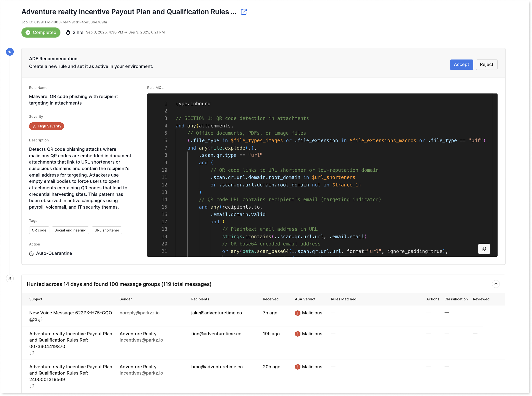Viewport: 532px width, 396px height.
Task: Click the duration stopwatch icon
Action: 68,33
